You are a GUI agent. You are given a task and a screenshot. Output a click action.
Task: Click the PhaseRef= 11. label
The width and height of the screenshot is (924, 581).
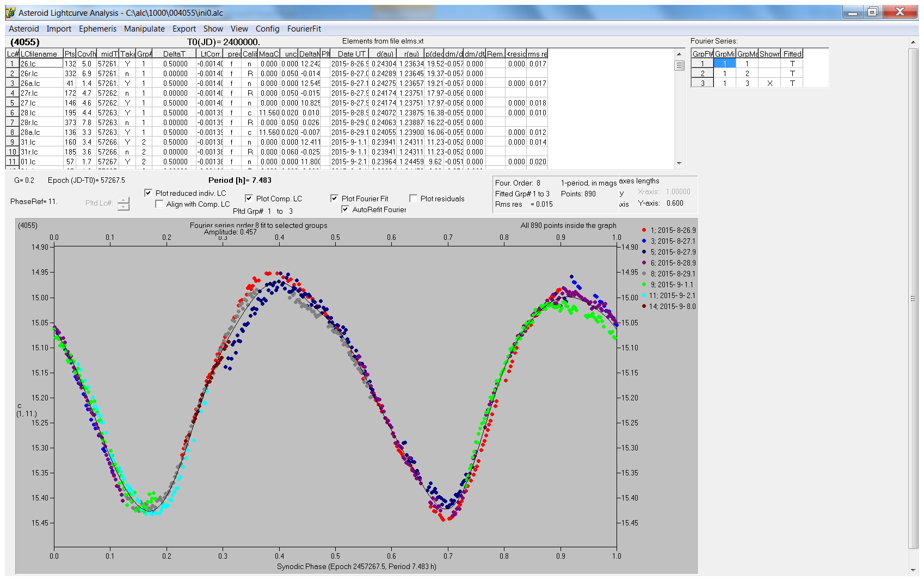coord(34,201)
